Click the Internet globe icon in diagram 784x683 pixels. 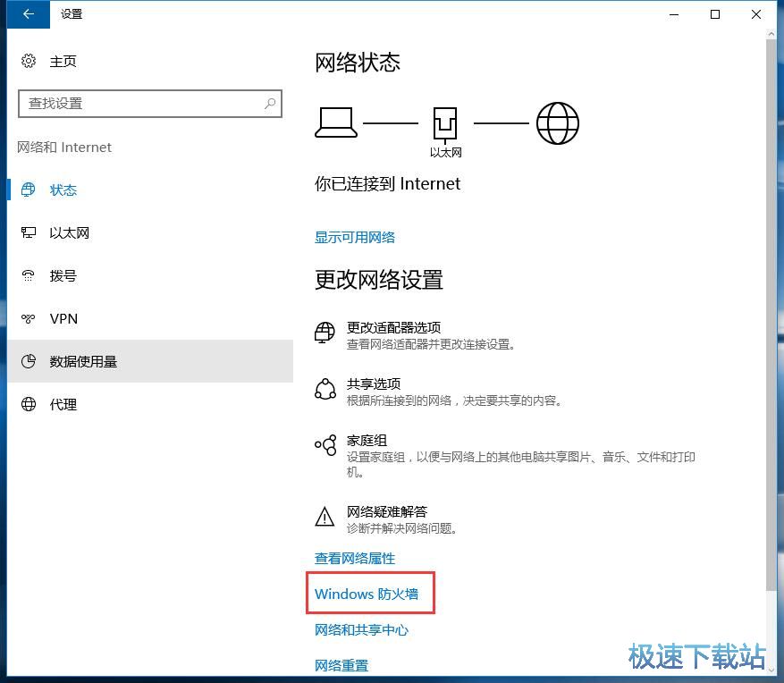558,123
